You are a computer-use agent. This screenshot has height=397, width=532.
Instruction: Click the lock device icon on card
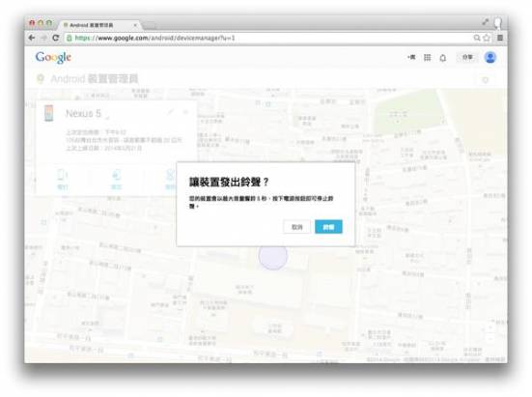point(116,179)
